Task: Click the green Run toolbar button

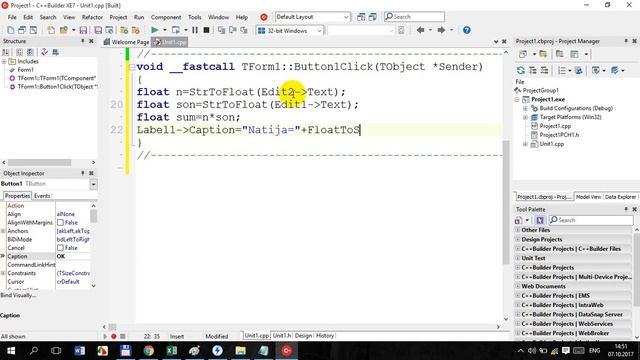Action: pos(155,30)
